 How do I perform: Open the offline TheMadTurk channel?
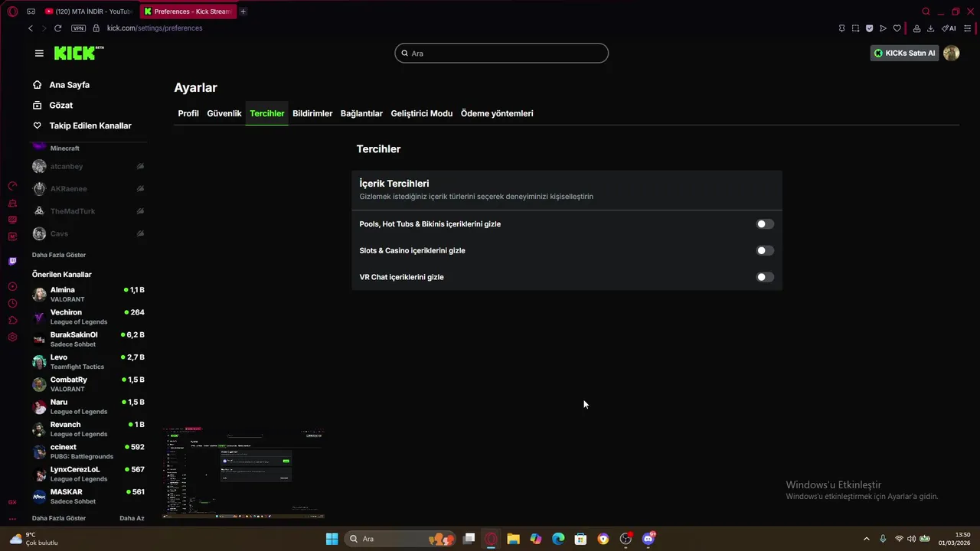[88, 211]
